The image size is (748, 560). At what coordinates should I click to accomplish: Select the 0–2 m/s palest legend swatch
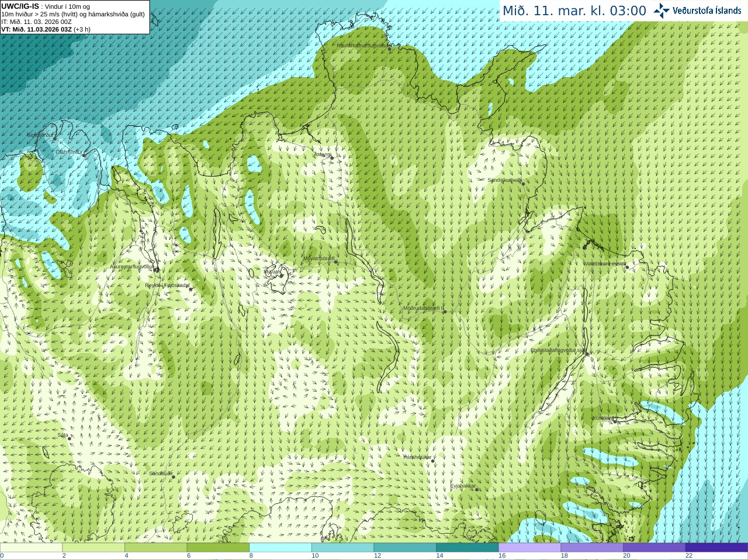point(31,548)
